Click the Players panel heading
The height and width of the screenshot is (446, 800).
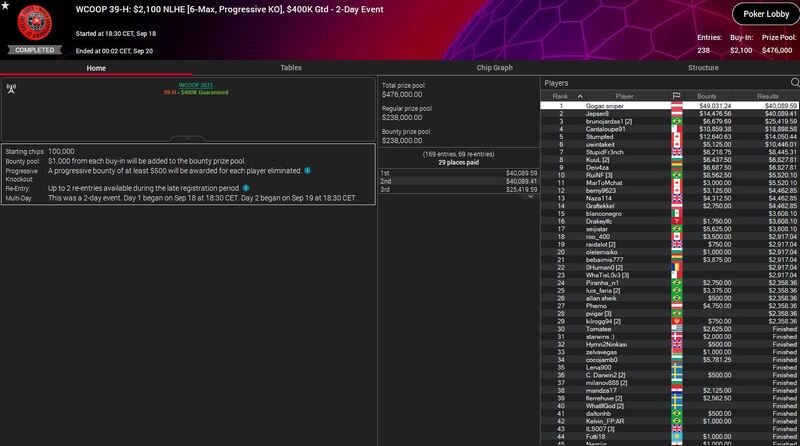click(x=556, y=83)
